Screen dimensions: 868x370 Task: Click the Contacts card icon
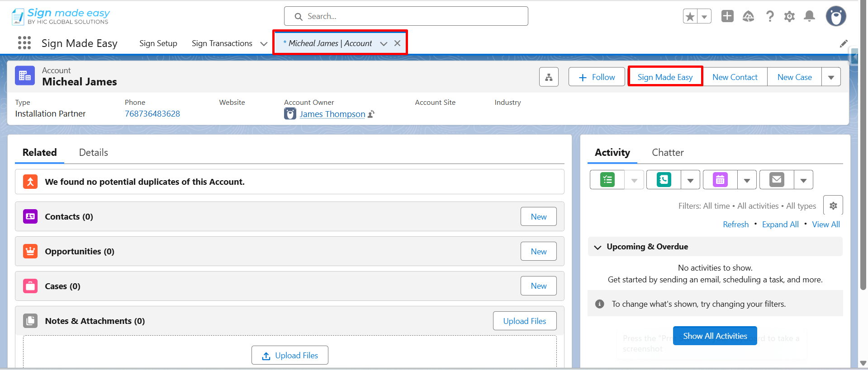(x=30, y=216)
